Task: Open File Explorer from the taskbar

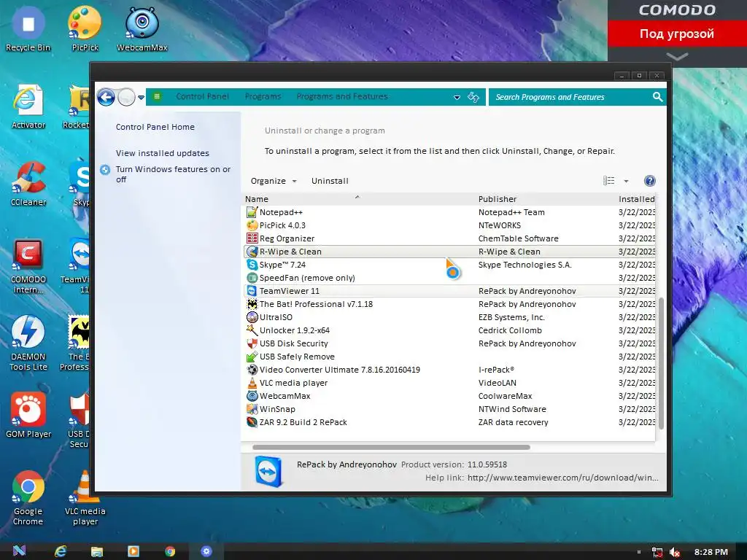Action: [x=97, y=551]
